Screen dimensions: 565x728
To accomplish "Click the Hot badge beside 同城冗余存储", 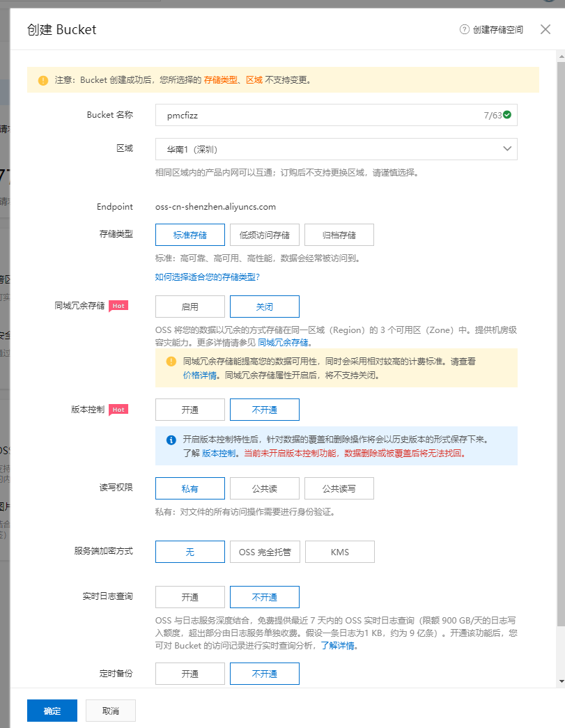I will (118, 305).
